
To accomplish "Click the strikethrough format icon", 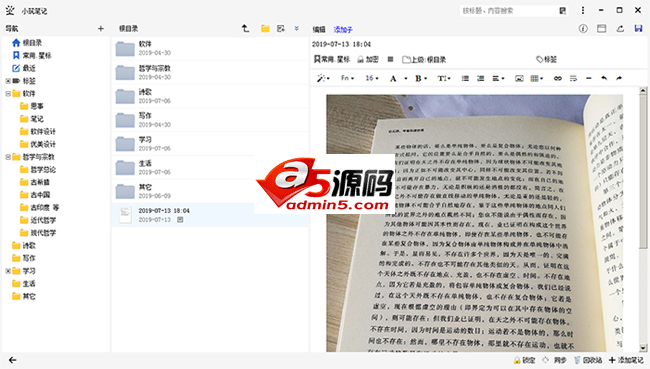I will coord(573,78).
